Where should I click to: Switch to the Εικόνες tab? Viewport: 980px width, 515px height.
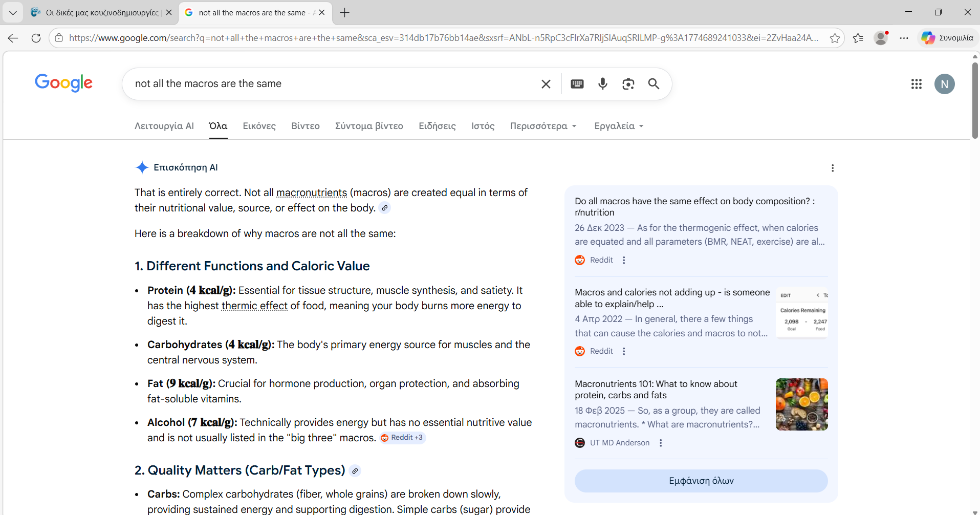pos(259,126)
